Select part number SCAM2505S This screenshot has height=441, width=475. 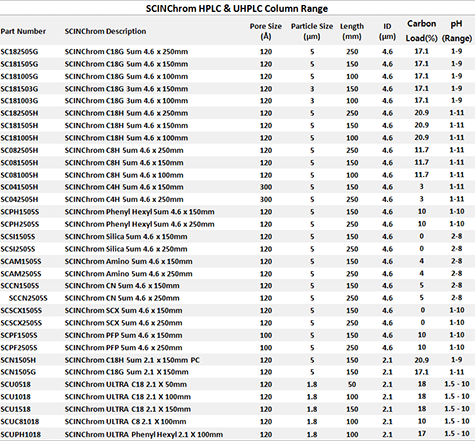tap(21, 274)
